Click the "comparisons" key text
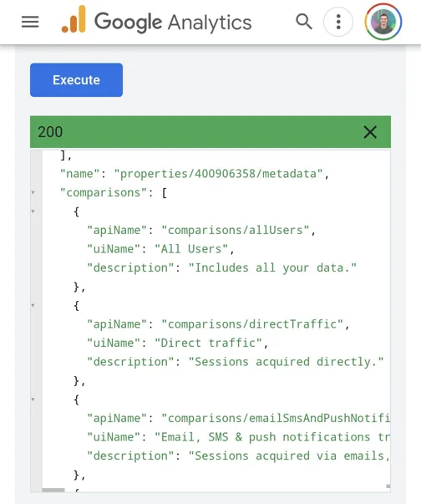 104,193
